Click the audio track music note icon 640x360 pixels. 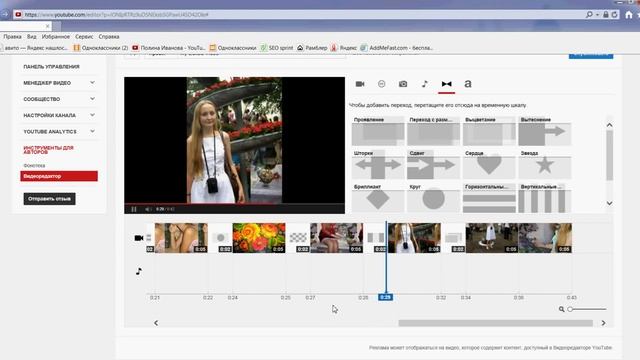pyautogui.click(x=139, y=271)
